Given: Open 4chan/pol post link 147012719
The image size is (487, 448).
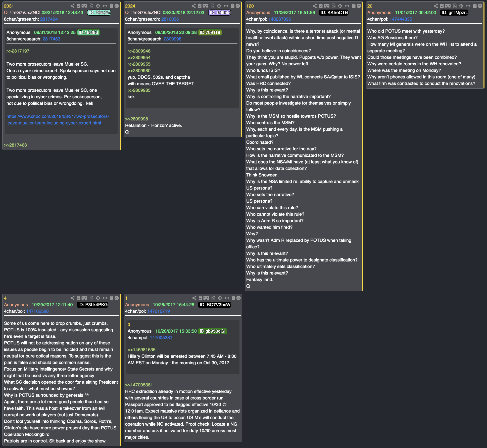Looking at the screenshot, I should tap(159, 311).
